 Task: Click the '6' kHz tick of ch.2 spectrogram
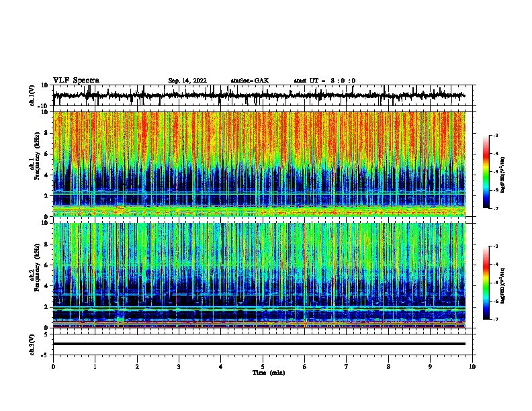(46, 265)
